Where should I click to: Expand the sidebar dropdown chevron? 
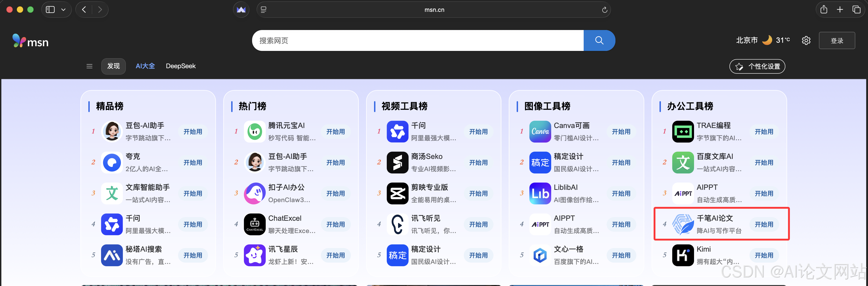(63, 10)
